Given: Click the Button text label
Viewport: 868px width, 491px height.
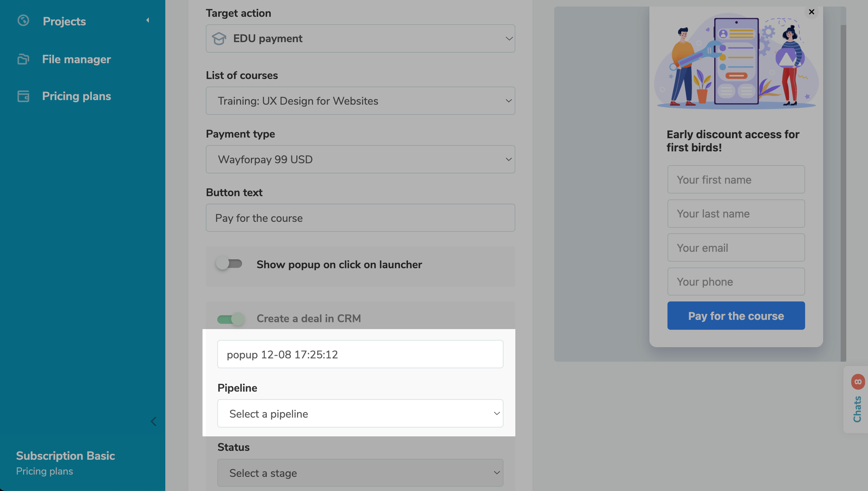Looking at the screenshot, I should click(234, 192).
